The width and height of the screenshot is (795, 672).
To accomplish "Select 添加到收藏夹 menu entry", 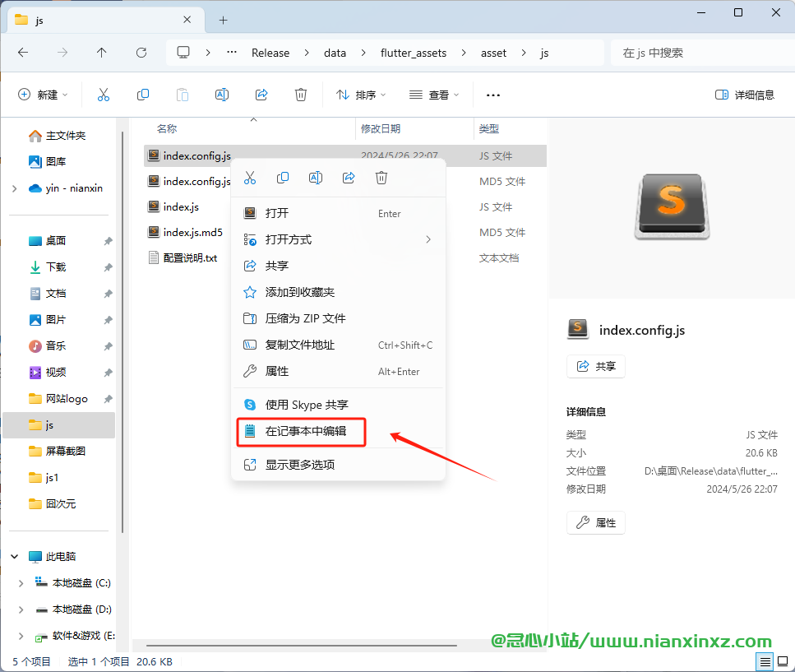I will [338, 292].
